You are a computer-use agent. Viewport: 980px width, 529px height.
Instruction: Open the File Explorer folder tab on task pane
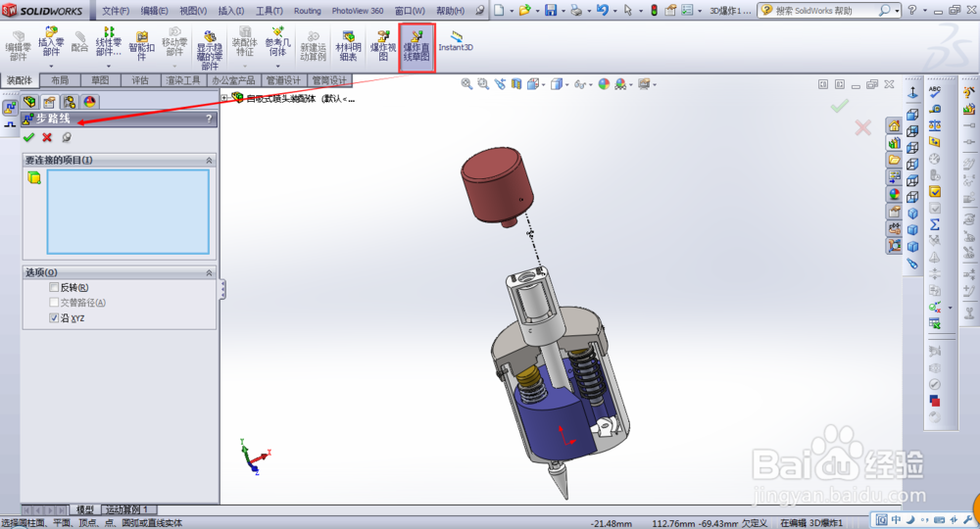click(x=895, y=160)
